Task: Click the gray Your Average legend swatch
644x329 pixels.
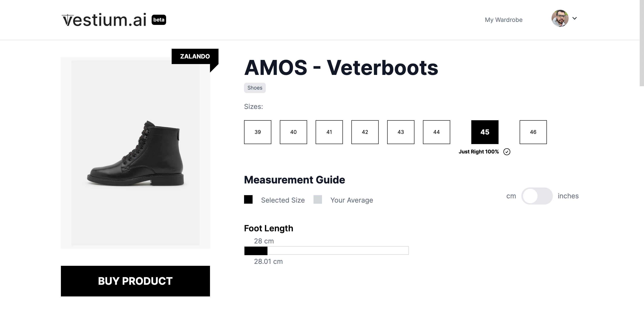Action: [318, 199]
